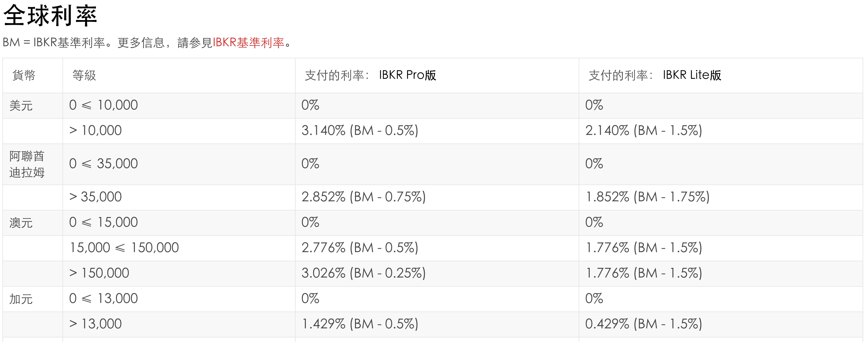The width and height of the screenshot is (868, 342).
Task: Click the 1.852% (BM - 1.75%) rate cell
Action: [x=647, y=197]
